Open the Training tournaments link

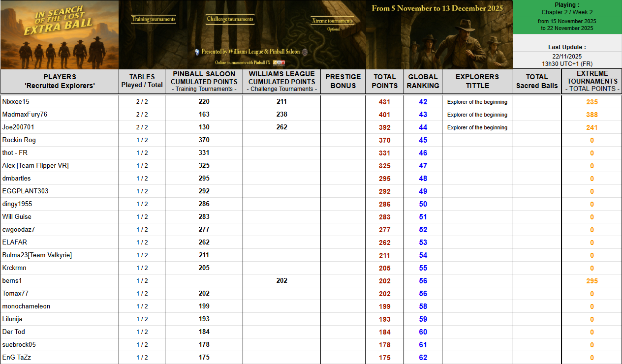click(154, 19)
